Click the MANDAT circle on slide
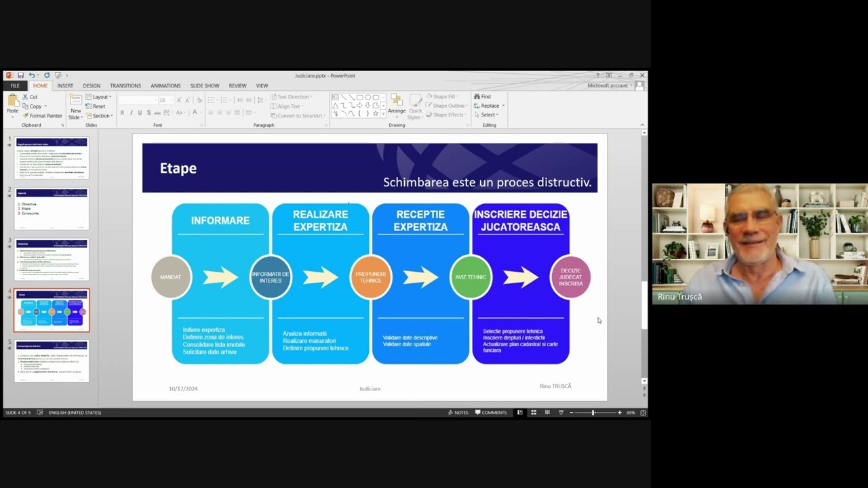This screenshot has width=868, height=488. point(171,277)
